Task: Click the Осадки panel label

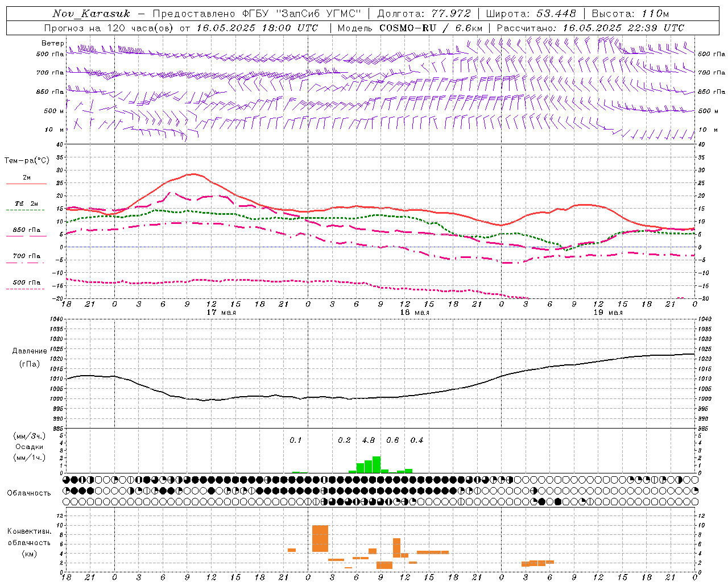Action: pyautogui.click(x=29, y=447)
